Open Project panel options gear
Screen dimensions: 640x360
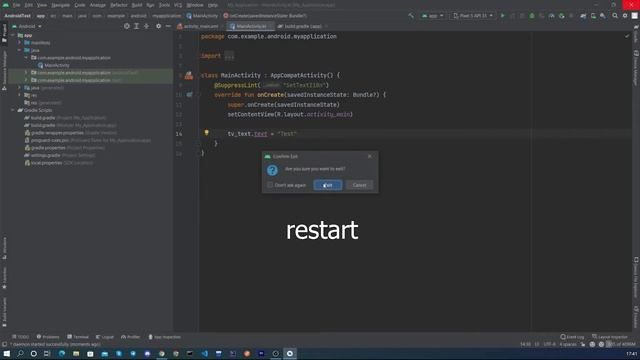[158, 26]
